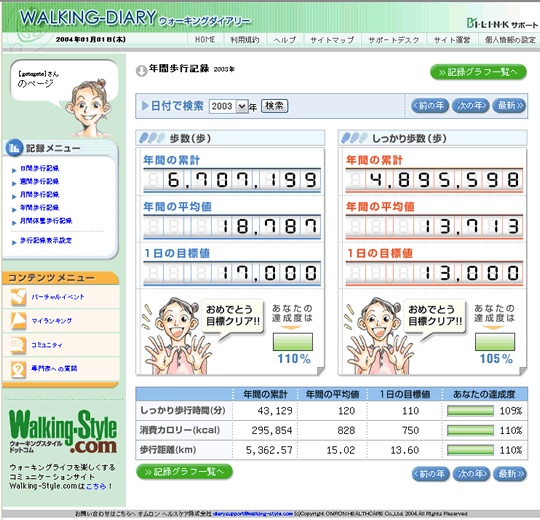Click bottom 記録グラフ一覧へ green button

coord(184,471)
